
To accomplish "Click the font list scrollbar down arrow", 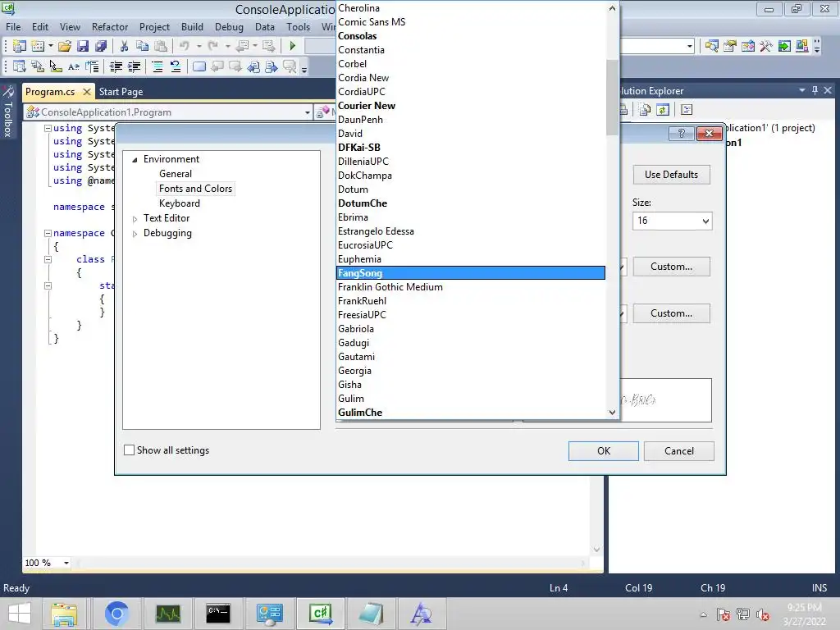I will click(612, 412).
